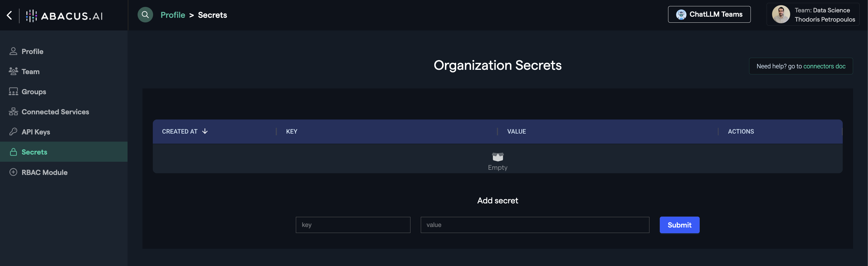This screenshot has width=868, height=266.
Task: Click the Key column header
Action: point(292,132)
